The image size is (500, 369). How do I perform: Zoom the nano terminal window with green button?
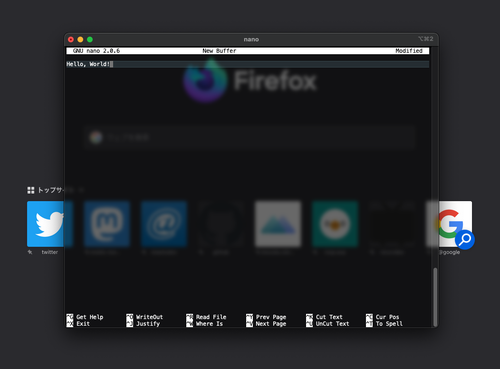click(x=90, y=39)
